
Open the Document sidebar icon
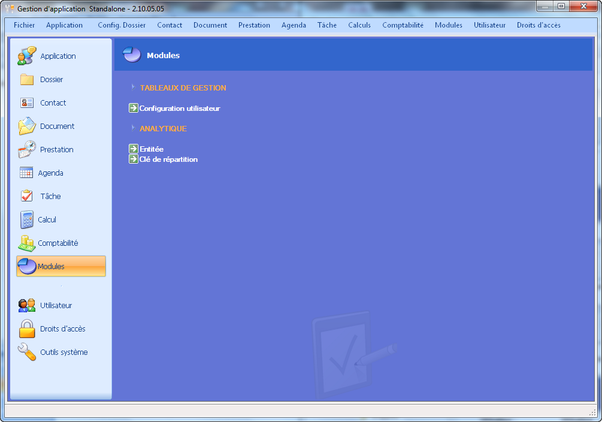coord(27,126)
